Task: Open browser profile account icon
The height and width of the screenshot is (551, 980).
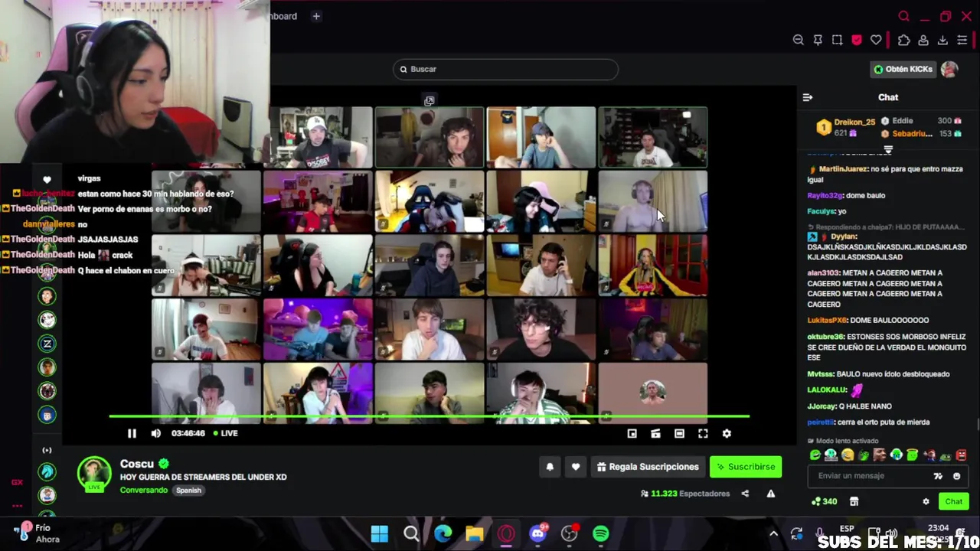Action: (x=923, y=41)
